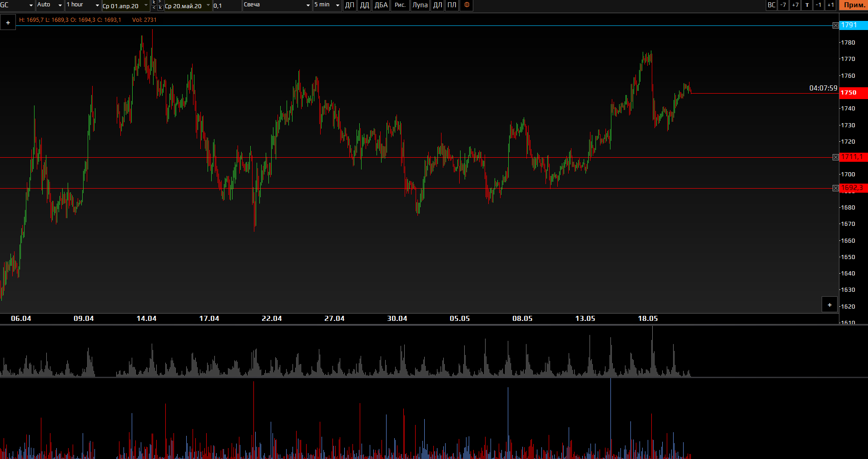This screenshot has height=459, width=868.
Task: Open the 5 min interval dropdown
Action: [x=327, y=5]
